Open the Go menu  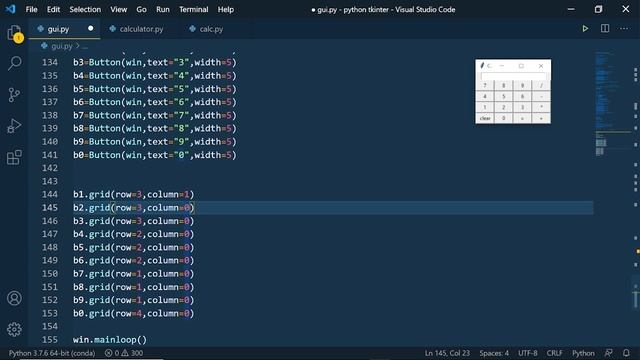click(141, 9)
